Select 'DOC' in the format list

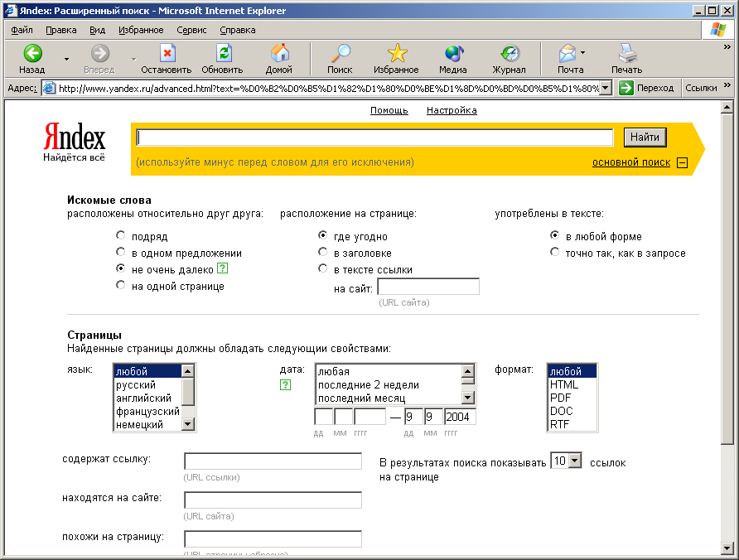572,411
